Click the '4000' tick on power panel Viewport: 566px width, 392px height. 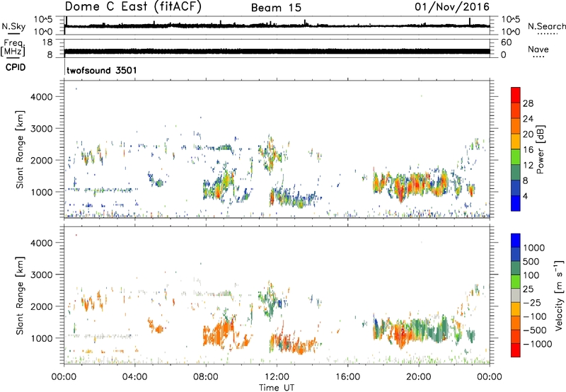pyautogui.click(x=42, y=97)
